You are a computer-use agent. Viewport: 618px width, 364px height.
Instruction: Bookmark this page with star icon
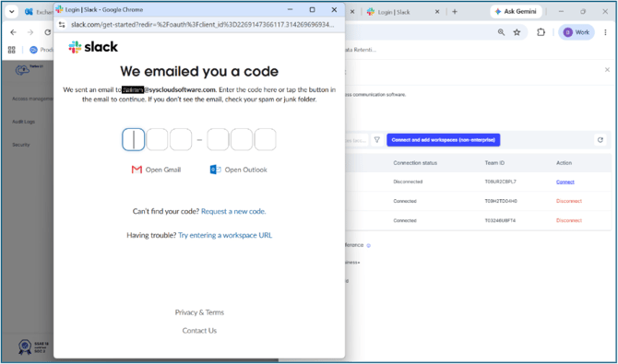[x=517, y=32]
